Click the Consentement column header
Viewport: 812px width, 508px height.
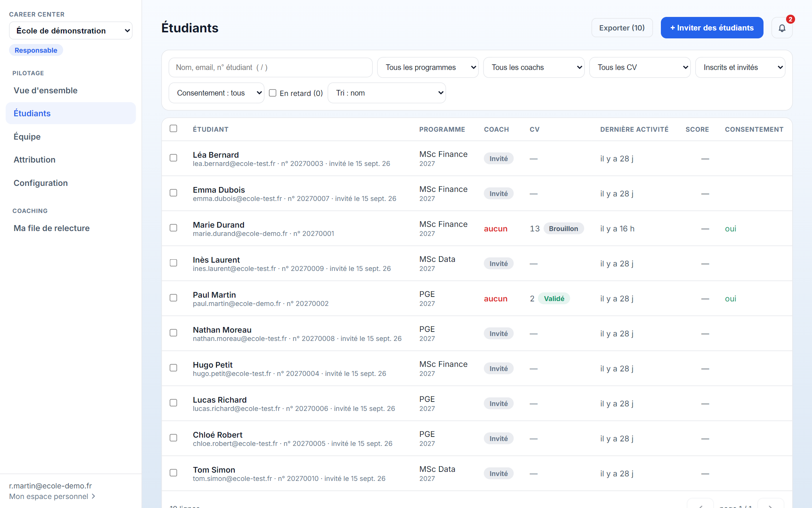tap(754, 129)
